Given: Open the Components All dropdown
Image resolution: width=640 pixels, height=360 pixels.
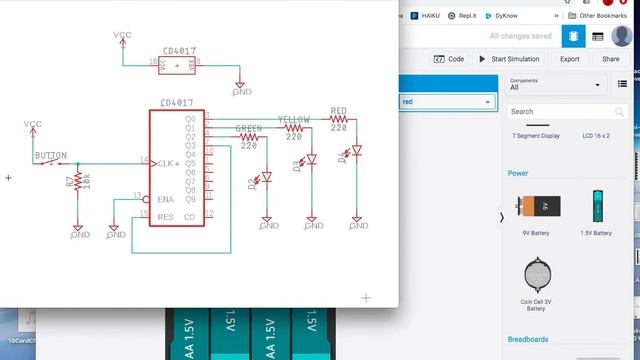Looking at the screenshot, I should pos(555,84).
